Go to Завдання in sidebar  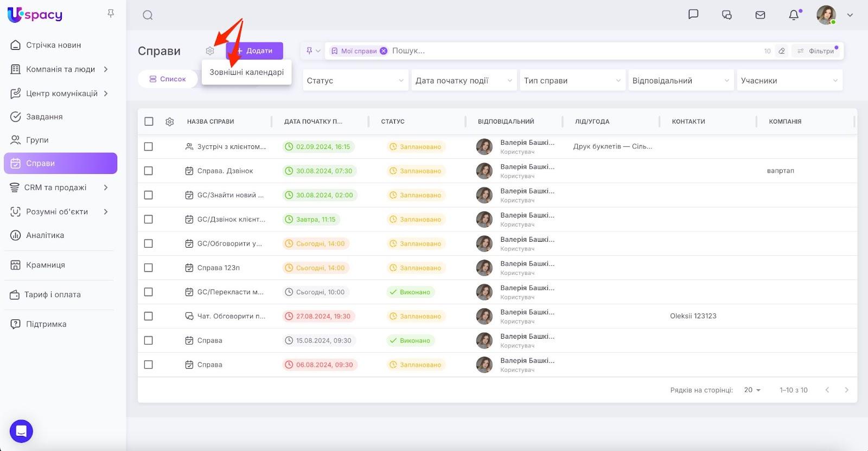[44, 117]
